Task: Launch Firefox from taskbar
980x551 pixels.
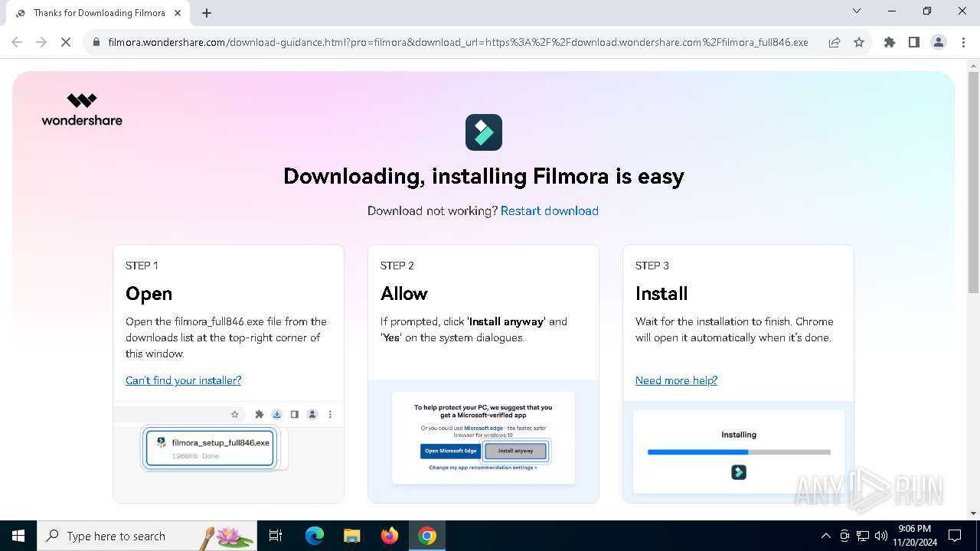Action: tap(390, 536)
